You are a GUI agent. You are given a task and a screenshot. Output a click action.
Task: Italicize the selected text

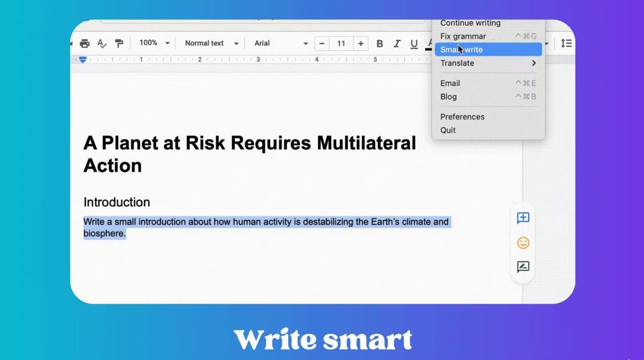[x=396, y=43]
